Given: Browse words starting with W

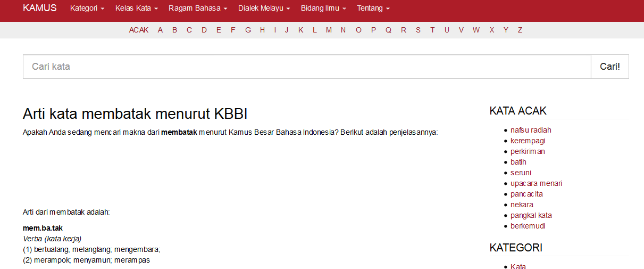Looking at the screenshot, I should pos(476,30).
